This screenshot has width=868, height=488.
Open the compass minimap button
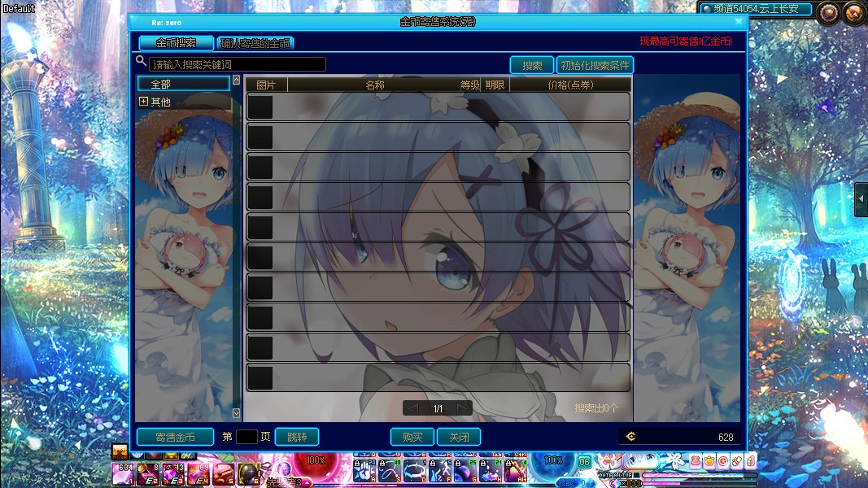coord(855,13)
